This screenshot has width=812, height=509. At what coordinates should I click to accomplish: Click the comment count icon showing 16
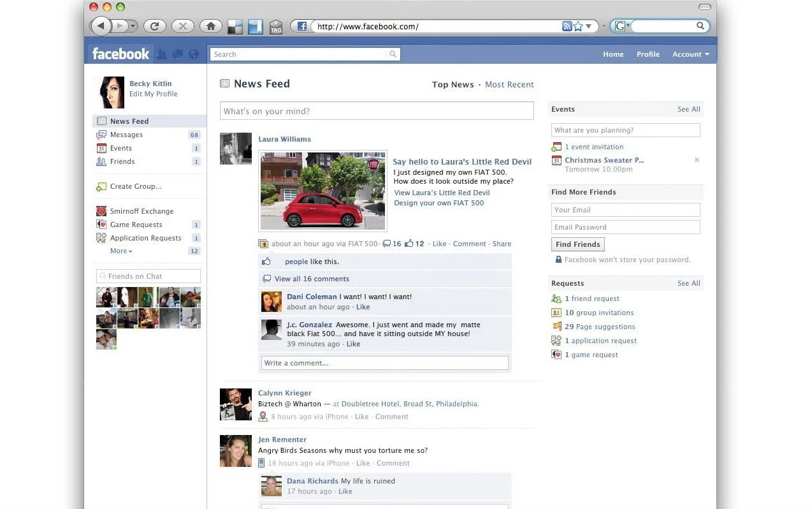pos(386,244)
